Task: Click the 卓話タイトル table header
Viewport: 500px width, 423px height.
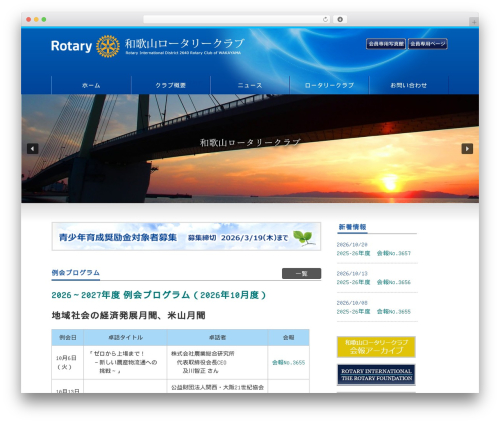Action: coord(125,338)
